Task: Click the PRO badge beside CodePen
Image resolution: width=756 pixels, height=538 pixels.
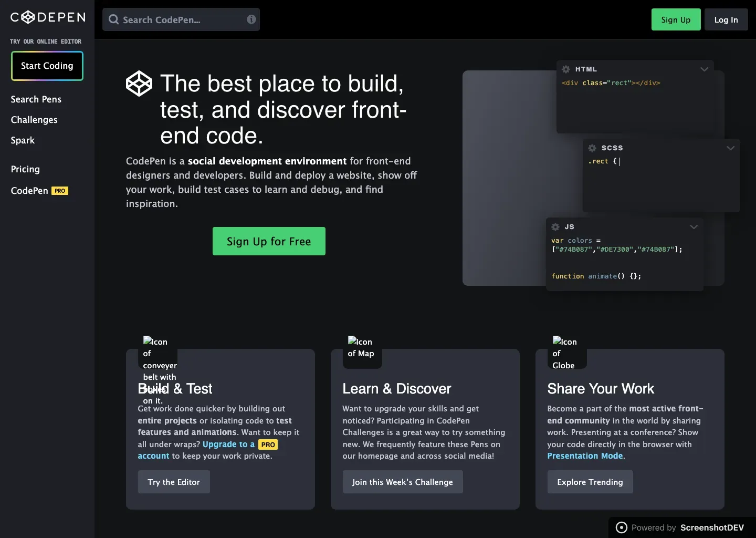Action: [60, 191]
